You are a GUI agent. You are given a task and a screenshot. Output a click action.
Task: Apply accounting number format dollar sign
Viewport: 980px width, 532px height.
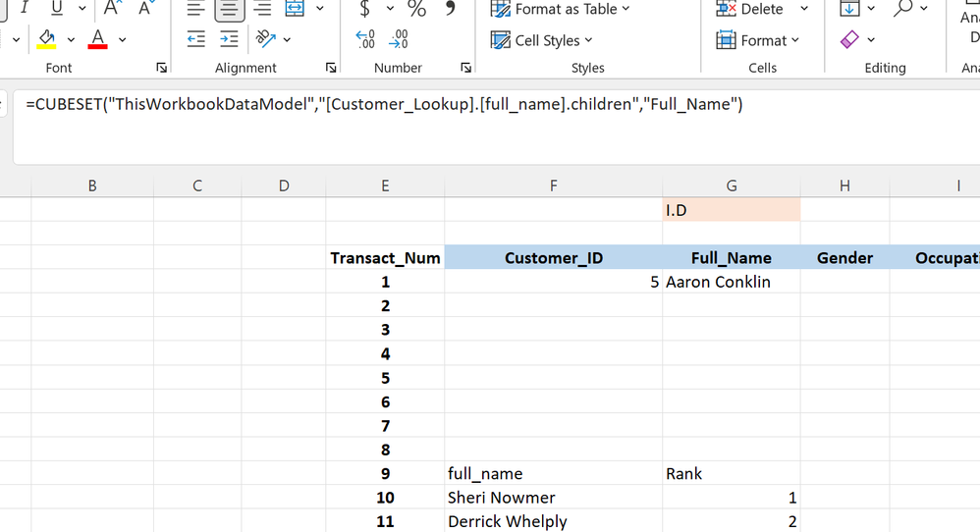coord(365,8)
